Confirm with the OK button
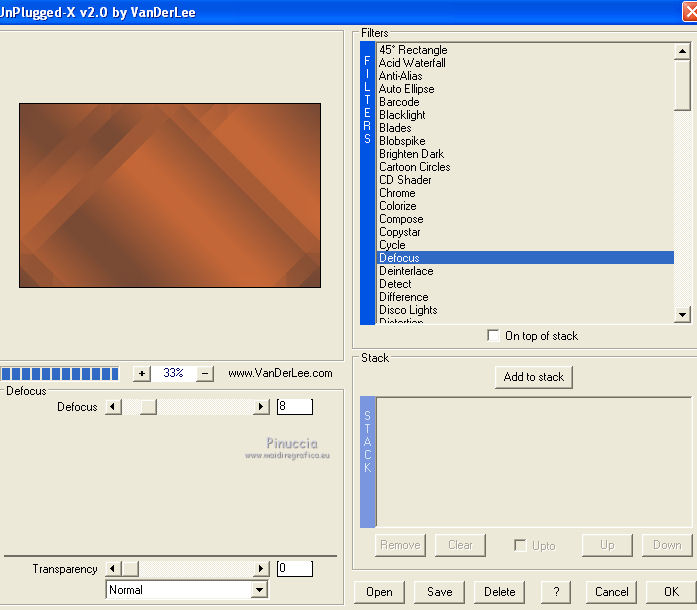Image resolution: width=697 pixels, height=610 pixels. 671,592
